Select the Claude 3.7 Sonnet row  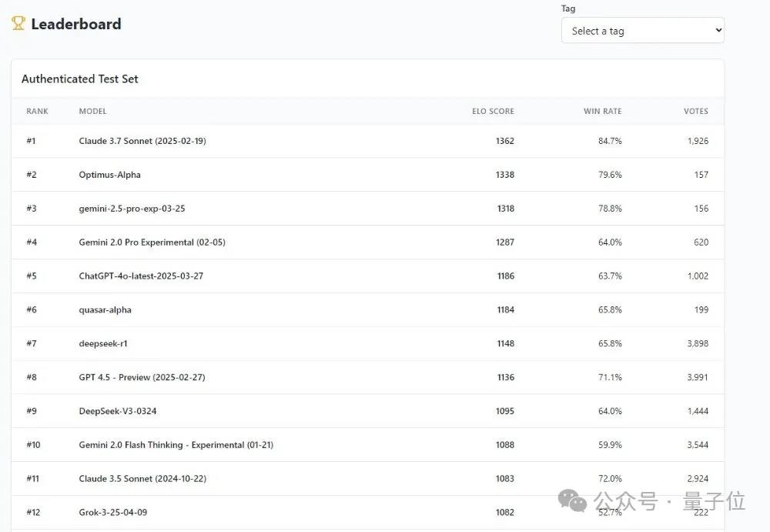pos(142,141)
